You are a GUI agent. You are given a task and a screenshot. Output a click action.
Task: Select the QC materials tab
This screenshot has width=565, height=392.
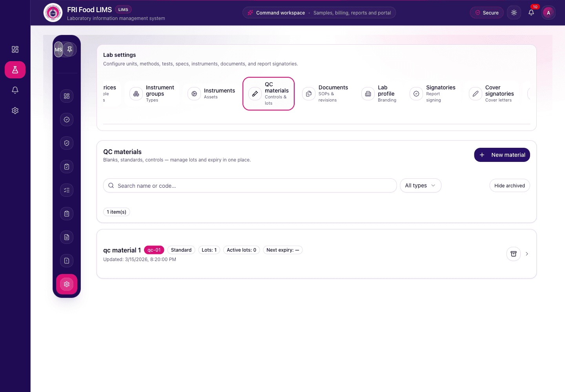pos(268,94)
